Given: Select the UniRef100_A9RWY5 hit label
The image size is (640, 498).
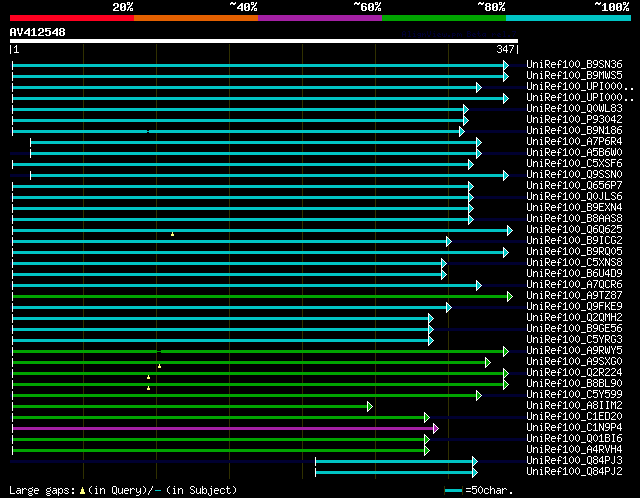Looking at the screenshot, I should click(x=574, y=351).
